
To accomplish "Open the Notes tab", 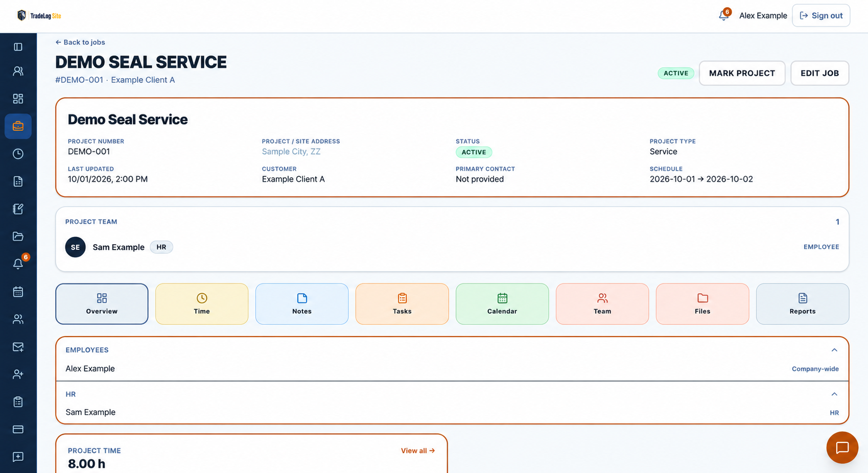I will coord(302,304).
